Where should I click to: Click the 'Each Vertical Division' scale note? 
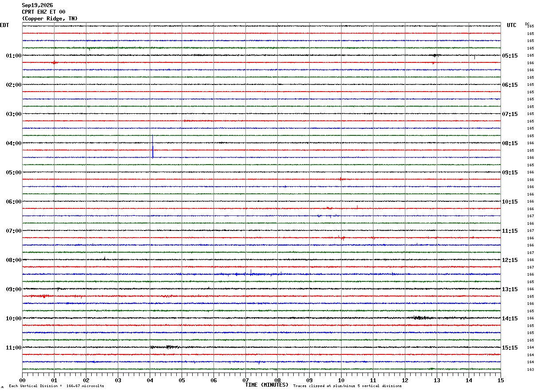click(x=56, y=386)
